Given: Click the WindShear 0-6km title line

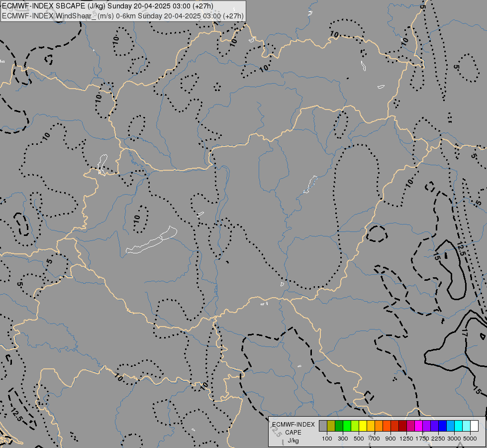Looking at the screenshot, I should (x=123, y=16).
